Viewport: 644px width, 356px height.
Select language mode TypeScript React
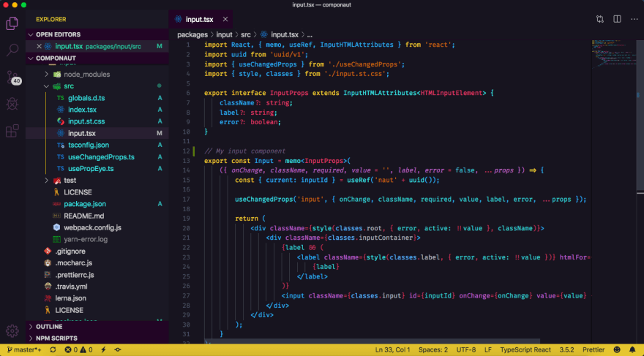click(525, 350)
